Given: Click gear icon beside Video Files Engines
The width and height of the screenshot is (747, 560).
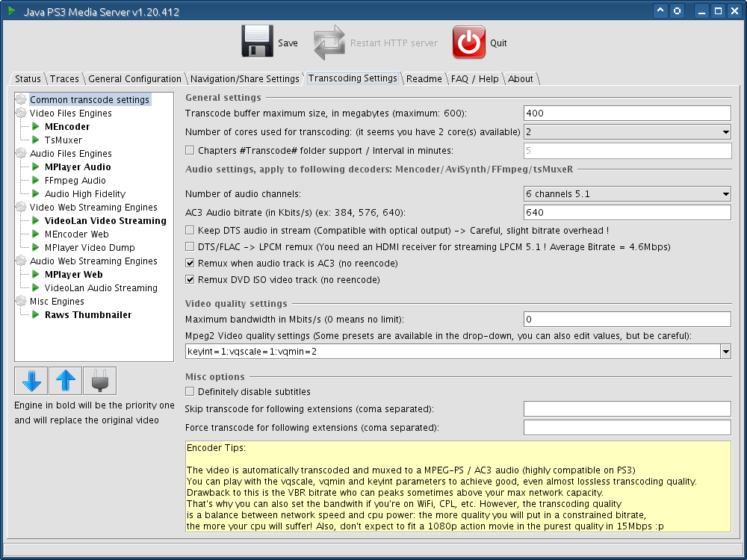Looking at the screenshot, I should coord(21,113).
